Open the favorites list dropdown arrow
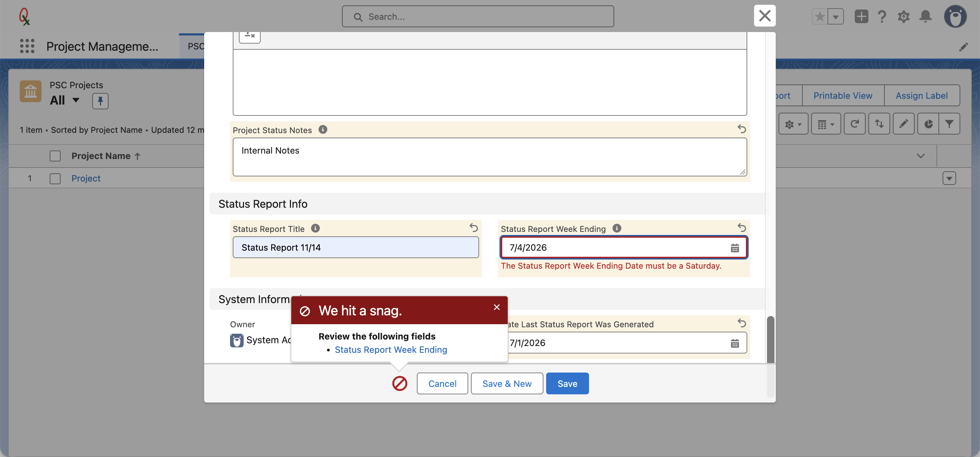980x457 pixels. pos(836,16)
